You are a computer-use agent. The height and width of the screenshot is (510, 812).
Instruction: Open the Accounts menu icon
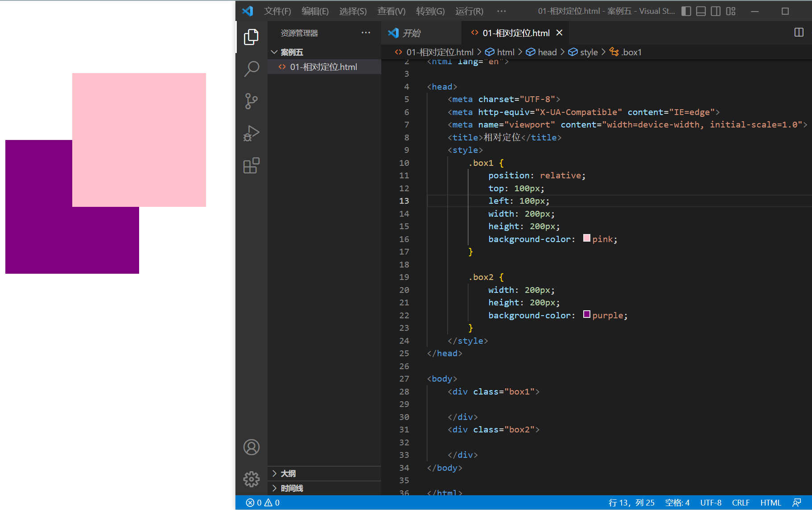[251, 447]
